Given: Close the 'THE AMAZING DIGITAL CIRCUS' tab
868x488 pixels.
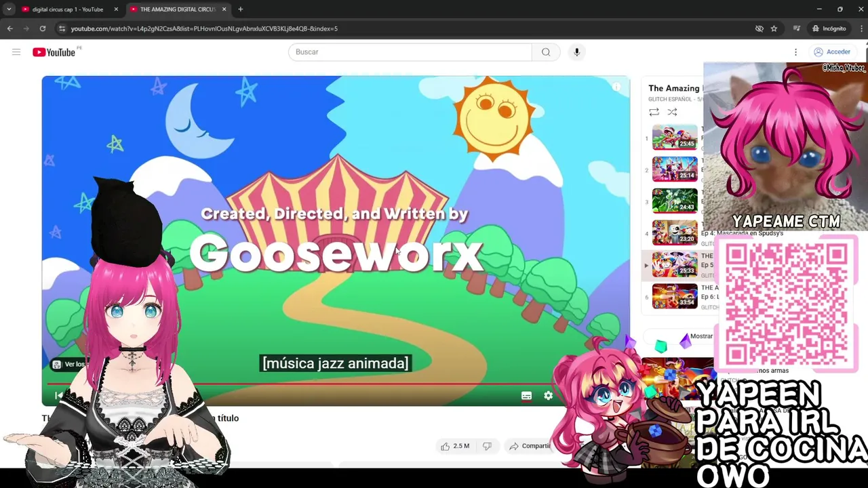Looking at the screenshot, I should tap(224, 9).
